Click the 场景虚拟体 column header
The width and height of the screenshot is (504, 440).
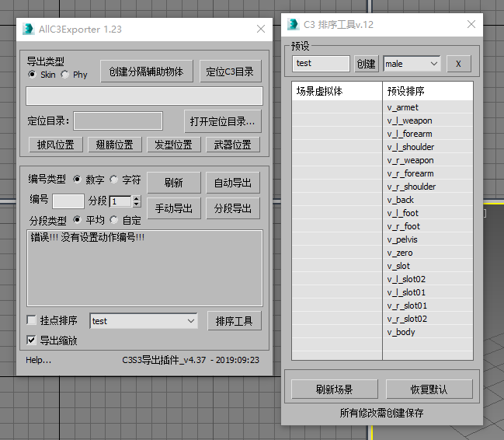pos(337,91)
